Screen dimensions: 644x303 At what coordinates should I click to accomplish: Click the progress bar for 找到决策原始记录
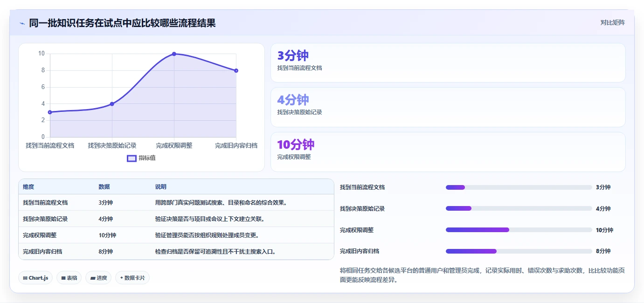pyautogui.click(x=519, y=208)
